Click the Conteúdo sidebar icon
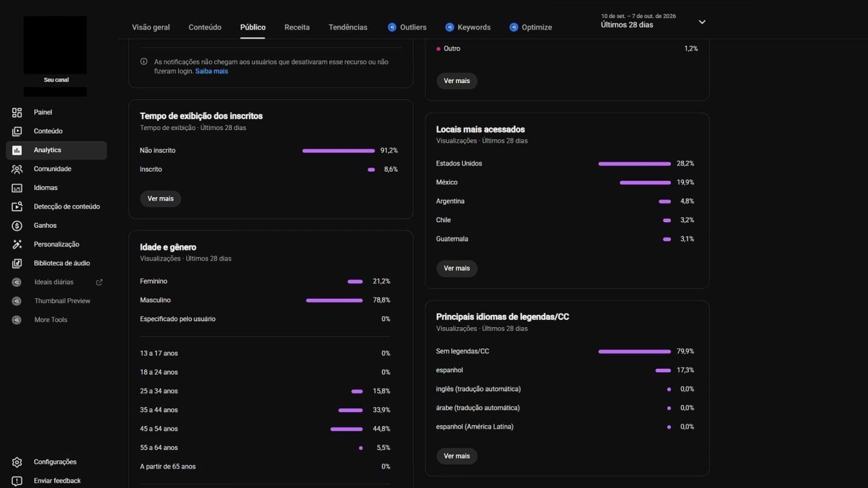Viewport: 868px width, 488px height. (x=17, y=131)
